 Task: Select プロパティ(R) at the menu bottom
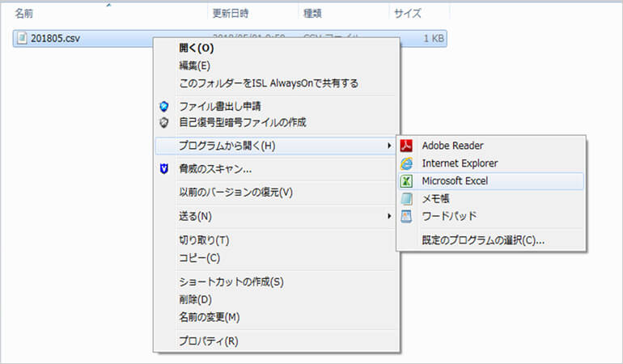tap(208, 341)
